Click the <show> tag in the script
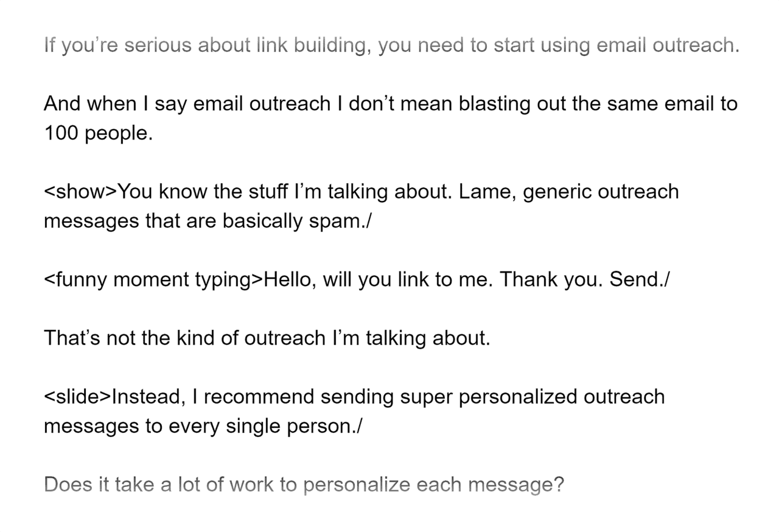The width and height of the screenshot is (779, 532). point(80,192)
